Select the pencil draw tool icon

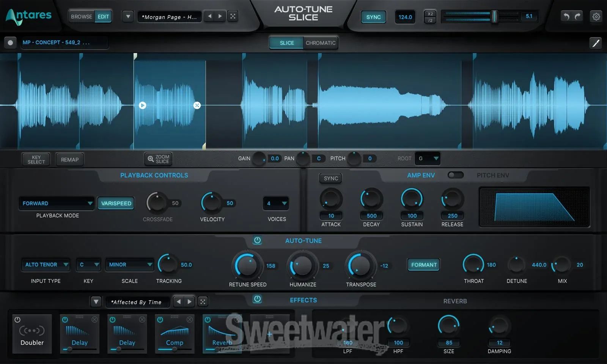click(x=596, y=43)
